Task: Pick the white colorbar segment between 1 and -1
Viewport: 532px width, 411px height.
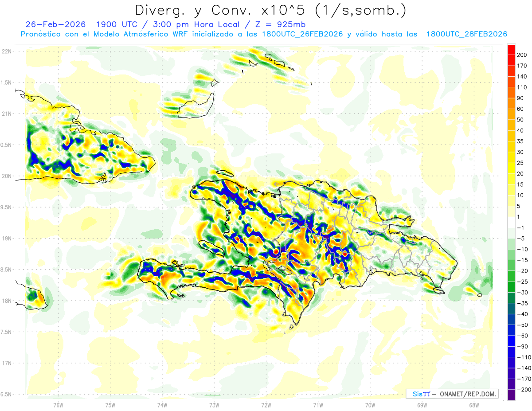Action: click(x=512, y=222)
